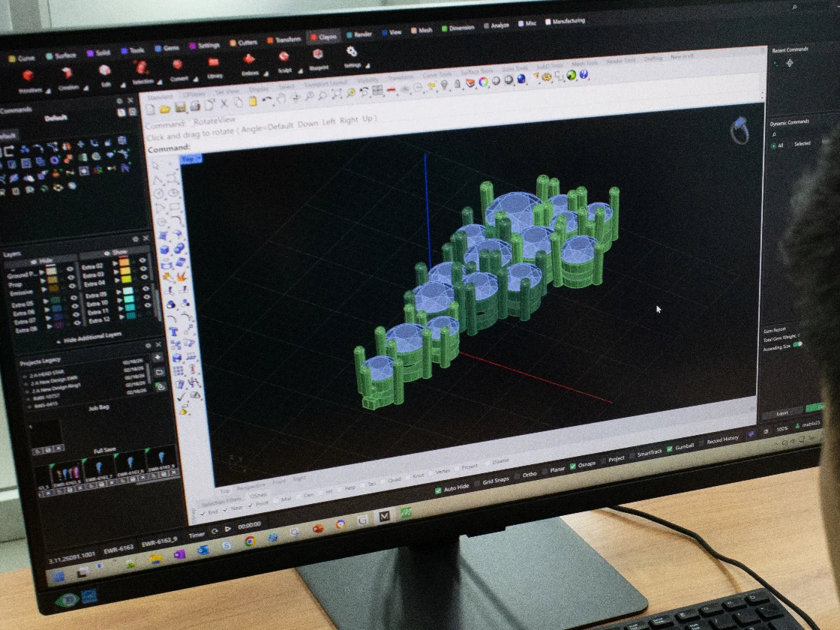Click the Open file folder icon
840x630 pixels.
coord(164,109)
